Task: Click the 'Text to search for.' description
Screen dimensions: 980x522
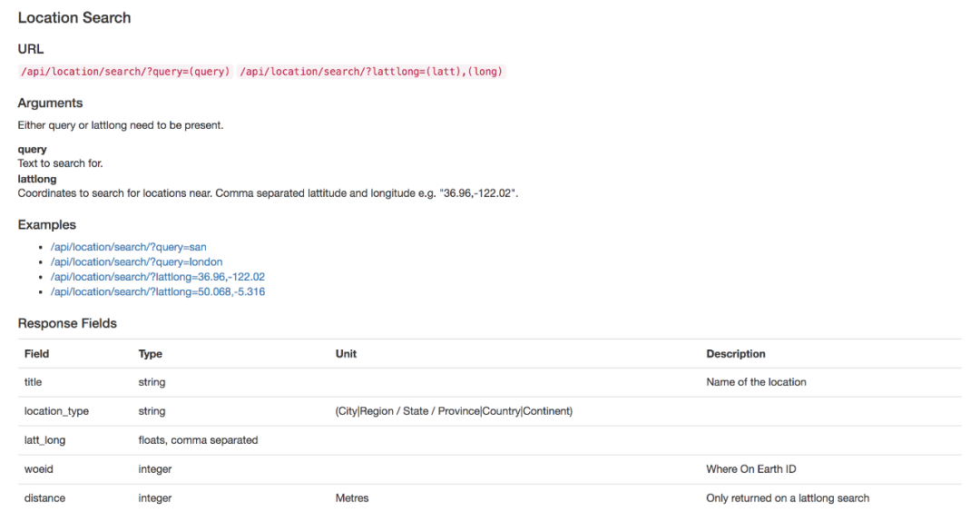Action: [60, 163]
